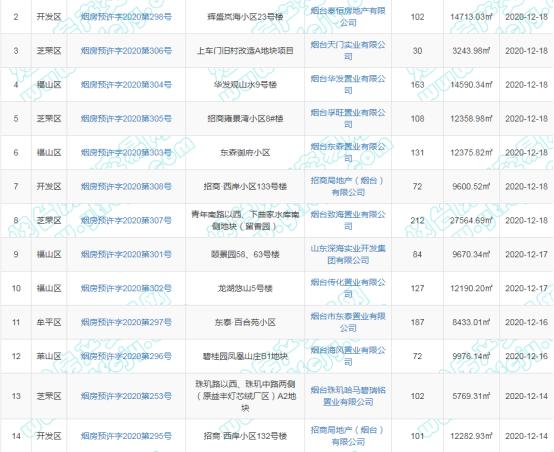Select project name 招商·西岸小区132号楼

(245, 436)
